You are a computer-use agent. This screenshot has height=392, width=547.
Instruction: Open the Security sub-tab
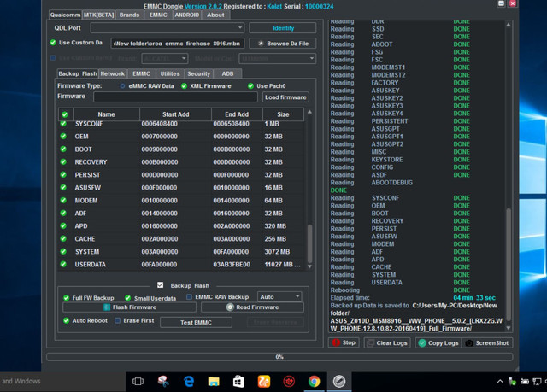(199, 73)
